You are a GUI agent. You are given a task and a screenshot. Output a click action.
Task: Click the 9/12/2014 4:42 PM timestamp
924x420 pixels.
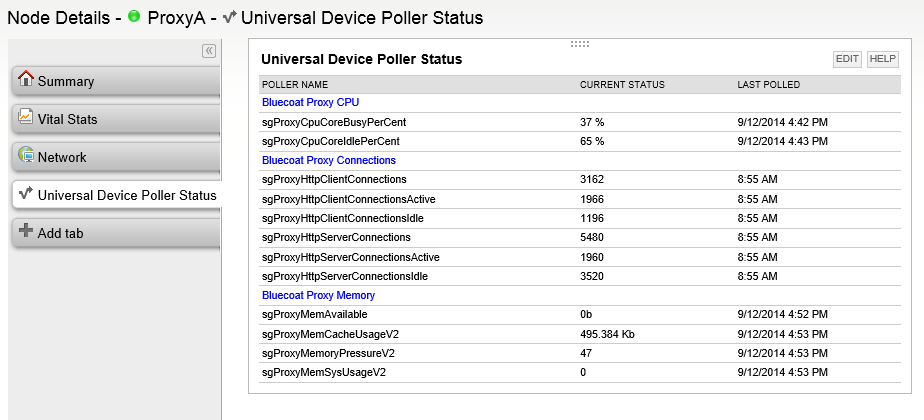click(x=783, y=123)
